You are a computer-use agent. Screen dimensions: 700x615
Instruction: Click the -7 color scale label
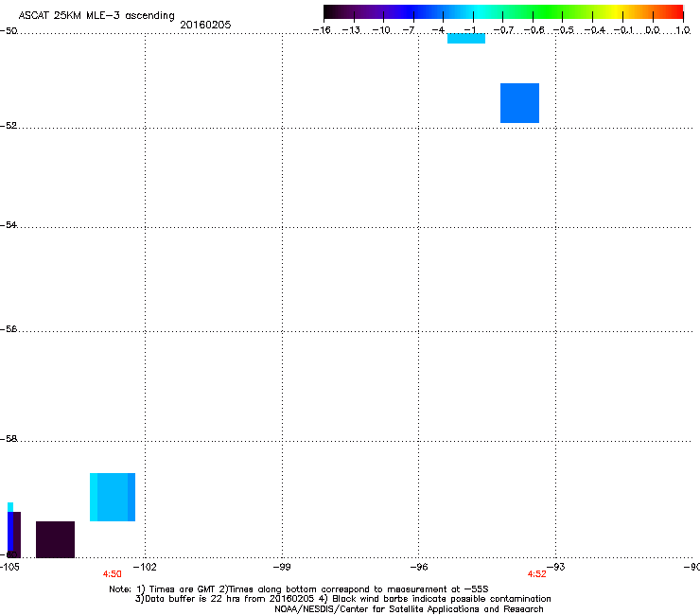coord(409,30)
